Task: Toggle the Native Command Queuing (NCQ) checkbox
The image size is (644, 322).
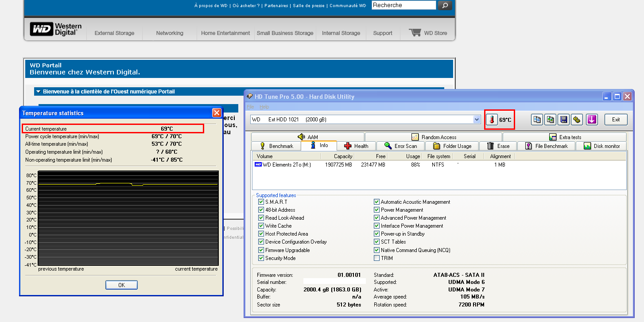Action: click(x=376, y=250)
